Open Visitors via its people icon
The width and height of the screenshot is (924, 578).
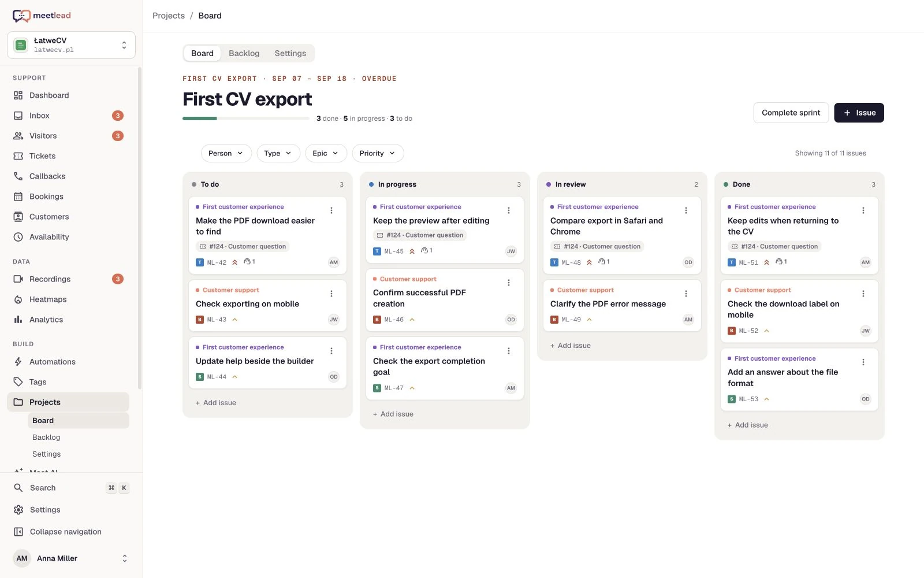pos(18,136)
